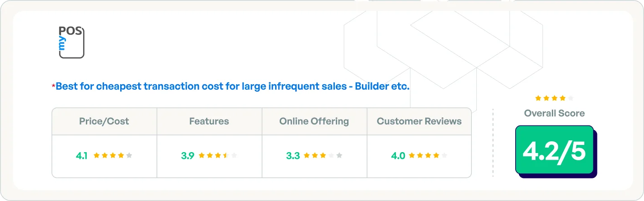Click the 3.3 Online Offering score

[293, 156]
